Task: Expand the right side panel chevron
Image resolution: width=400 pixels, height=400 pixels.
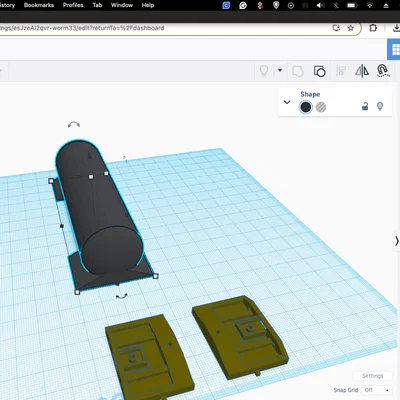Action: [397, 241]
